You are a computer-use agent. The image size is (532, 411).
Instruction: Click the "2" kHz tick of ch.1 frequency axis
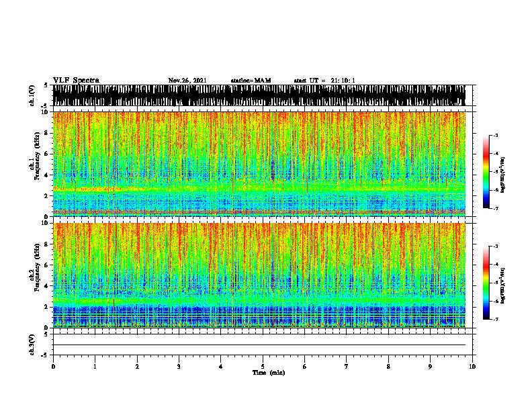coord(46,196)
